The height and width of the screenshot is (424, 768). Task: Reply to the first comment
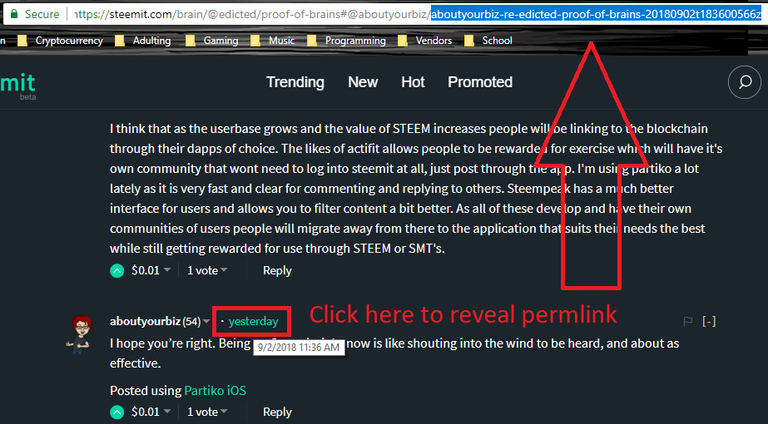(x=277, y=270)
